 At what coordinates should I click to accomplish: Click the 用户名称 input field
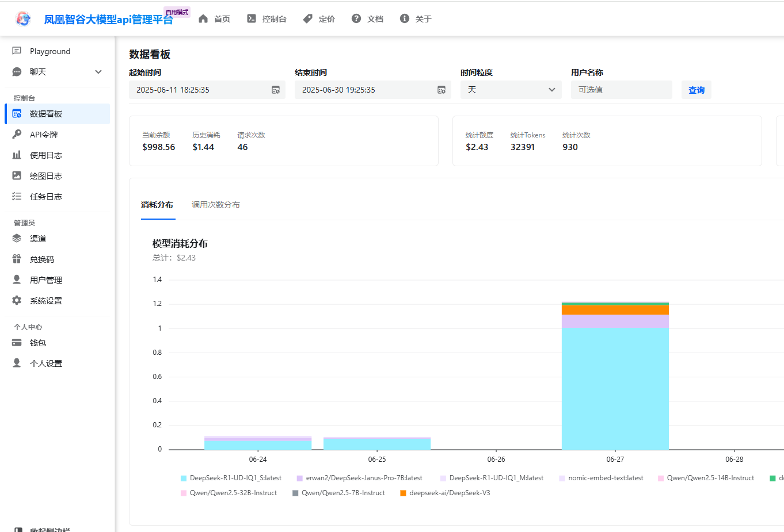pyautogui.click(x=621, y=90)
